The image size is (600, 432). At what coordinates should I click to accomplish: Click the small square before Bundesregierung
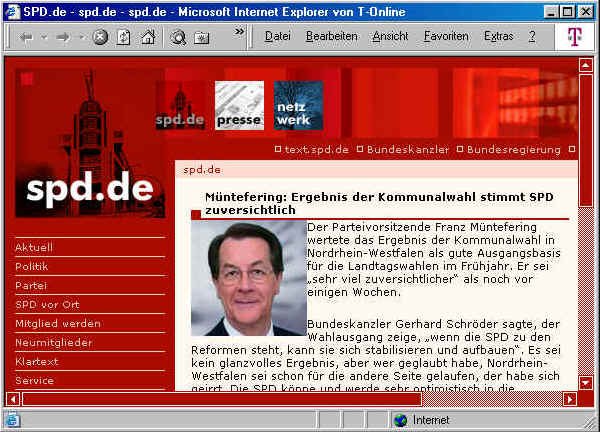coord(460,149)
